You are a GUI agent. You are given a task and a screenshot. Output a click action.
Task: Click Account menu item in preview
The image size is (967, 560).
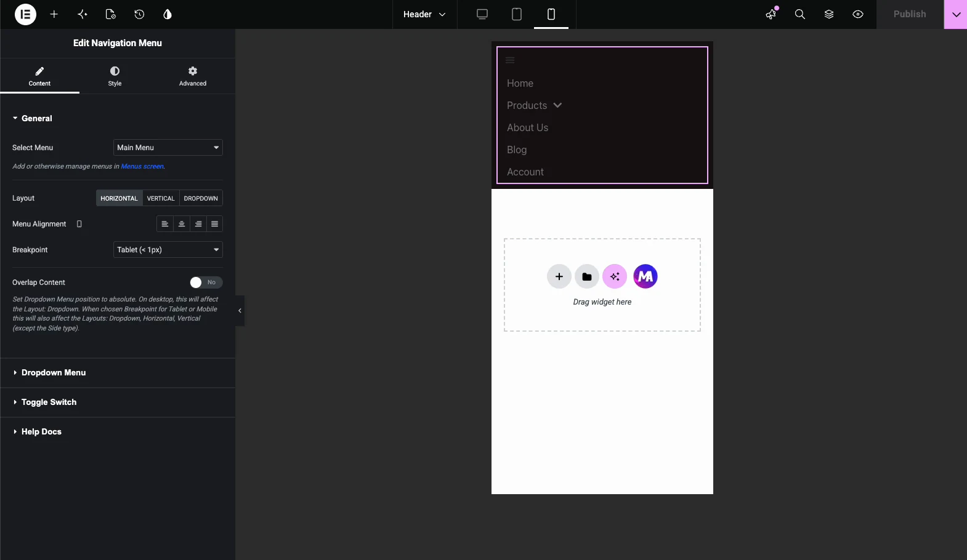[525, 172]
